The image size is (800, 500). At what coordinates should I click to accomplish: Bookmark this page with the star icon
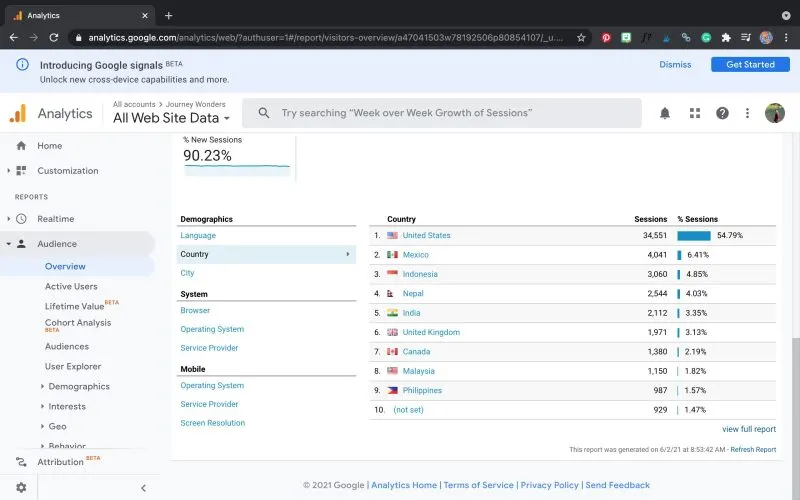point(581,38)
